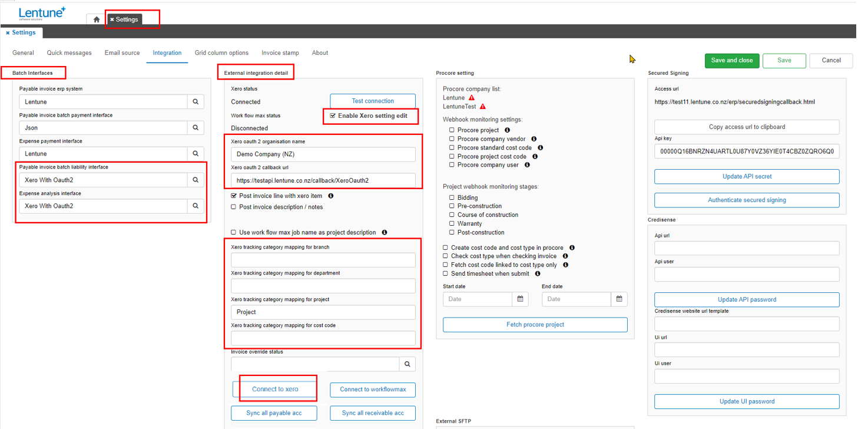
Task: Click Xero tracking category mapping for branch field
Action: [323, 260]
